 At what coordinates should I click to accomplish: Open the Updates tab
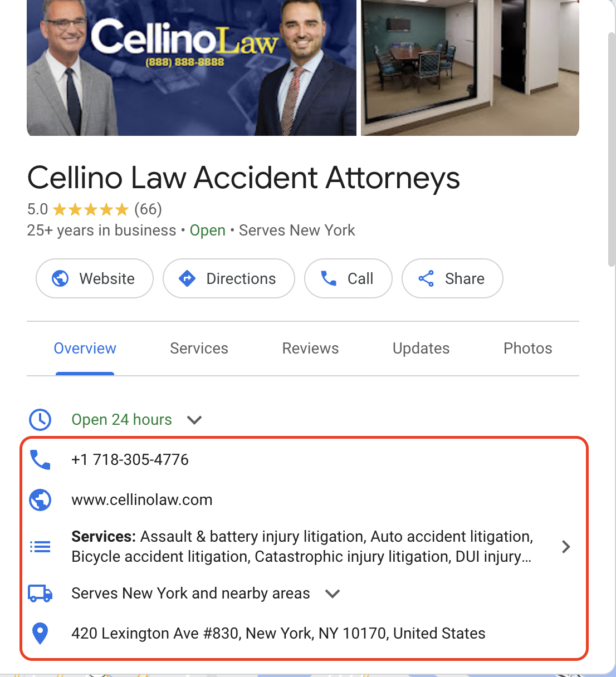[421, 349]
